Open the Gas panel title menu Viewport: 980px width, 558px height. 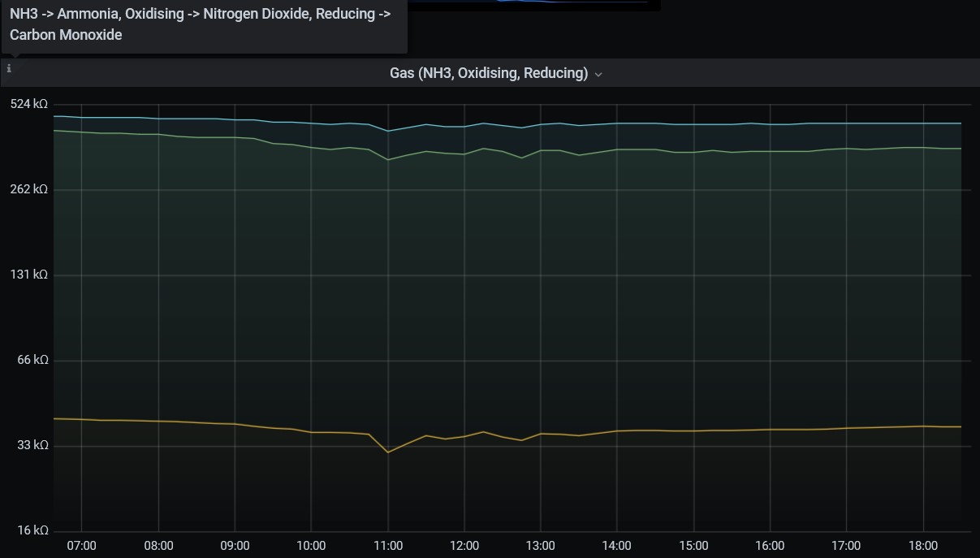[488, 73]
